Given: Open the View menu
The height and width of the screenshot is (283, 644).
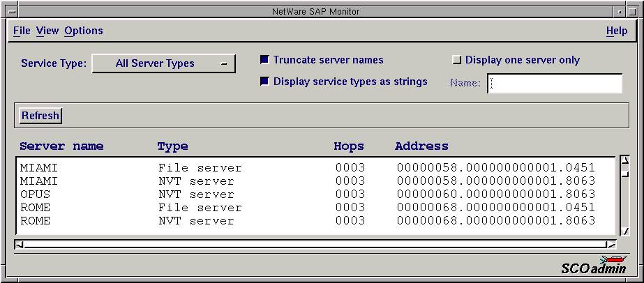Looking at the screenshot, I should coord(47,31).
